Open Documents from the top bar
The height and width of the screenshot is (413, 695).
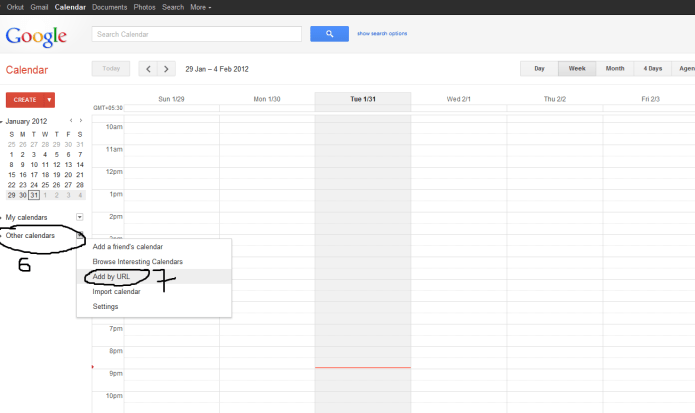109,7
